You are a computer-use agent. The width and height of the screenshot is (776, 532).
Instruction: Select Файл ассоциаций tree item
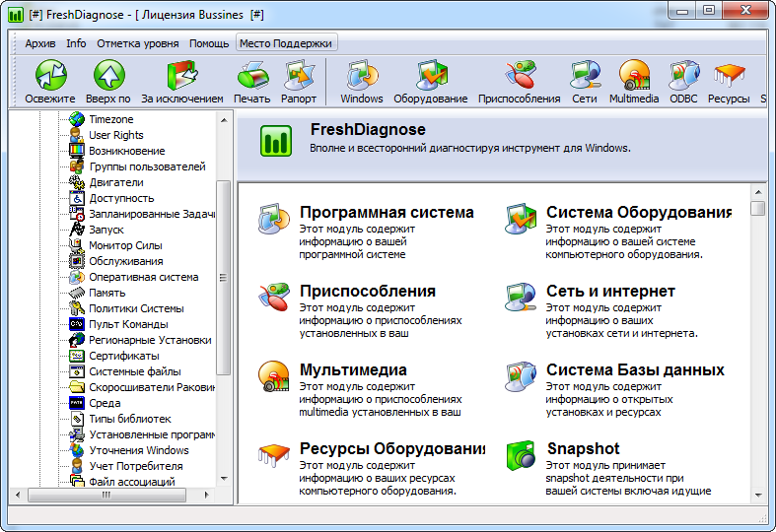(x=132, y=482)
